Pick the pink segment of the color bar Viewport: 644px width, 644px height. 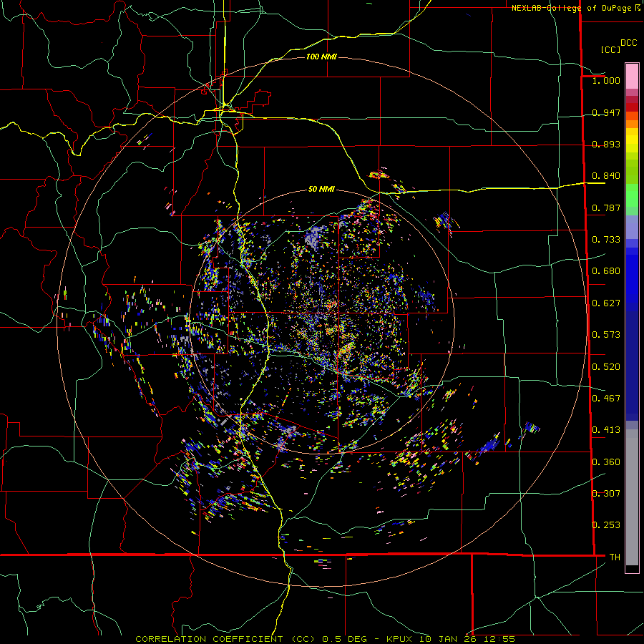pos(632,77)
